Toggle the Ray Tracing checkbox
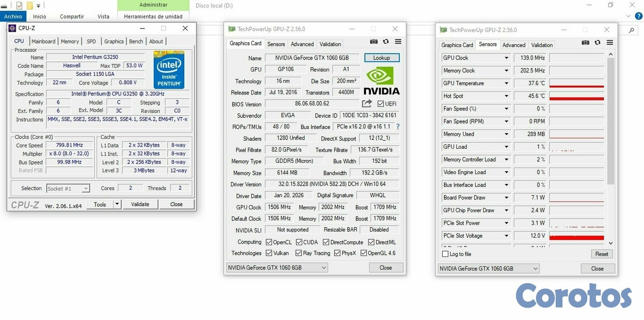Image resolution: width=644 pixels, height=320 pixels. 298,253
